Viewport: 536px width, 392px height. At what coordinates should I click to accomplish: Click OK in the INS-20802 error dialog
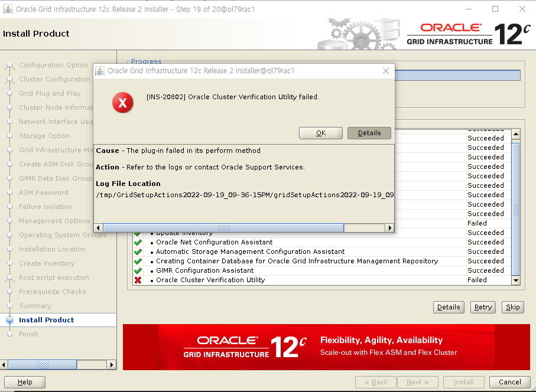[x=321, y=133]
